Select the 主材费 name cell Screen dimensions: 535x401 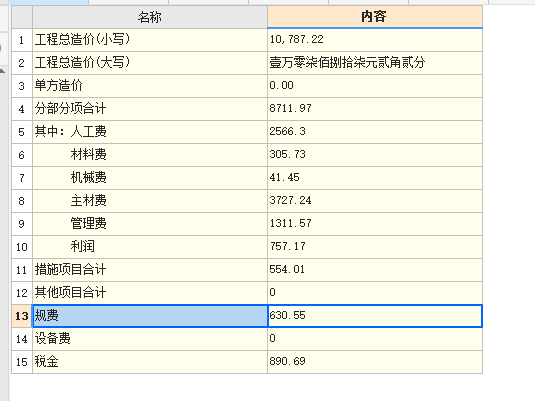coord(150,201)
